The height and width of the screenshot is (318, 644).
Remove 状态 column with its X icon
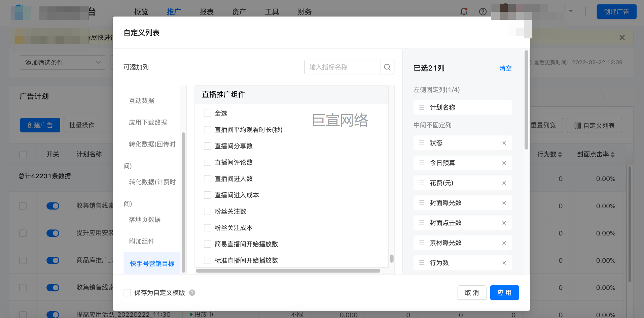[x=504, y=143]
